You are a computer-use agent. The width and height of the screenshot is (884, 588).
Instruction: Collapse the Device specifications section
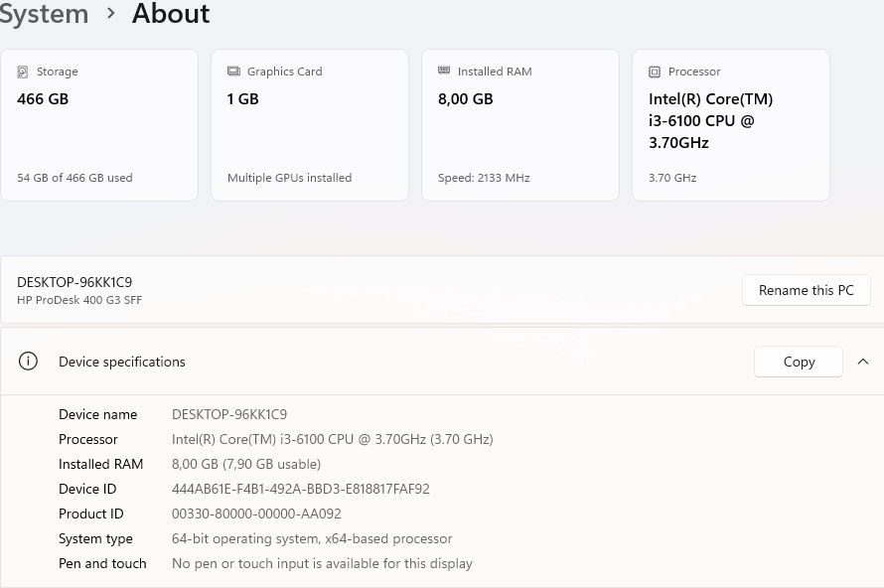coord(862,362)
